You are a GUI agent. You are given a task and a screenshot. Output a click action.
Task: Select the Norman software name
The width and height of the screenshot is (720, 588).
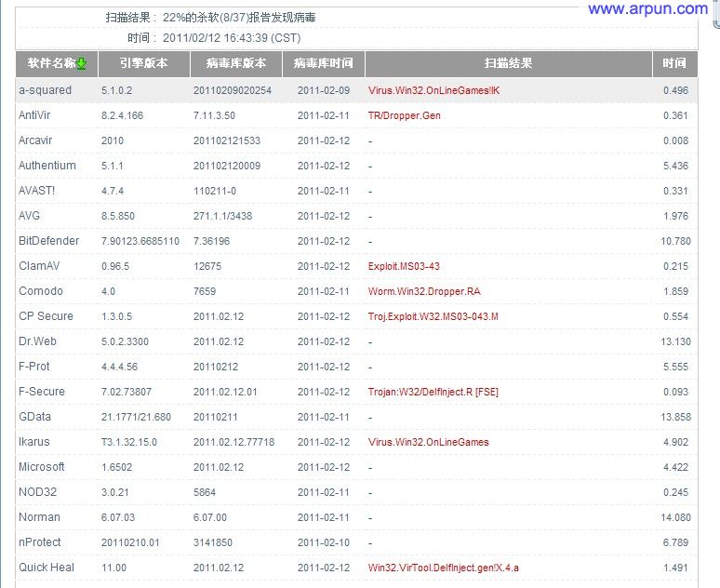pos(39,516)
